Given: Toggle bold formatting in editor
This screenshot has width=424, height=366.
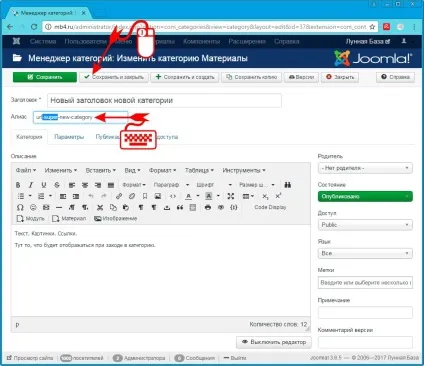Looking at the screenshot, I should [18, 185].
